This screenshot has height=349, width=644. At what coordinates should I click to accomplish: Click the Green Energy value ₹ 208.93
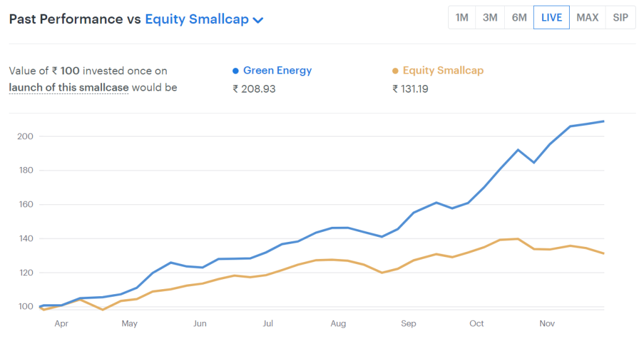tap(254, 89)
